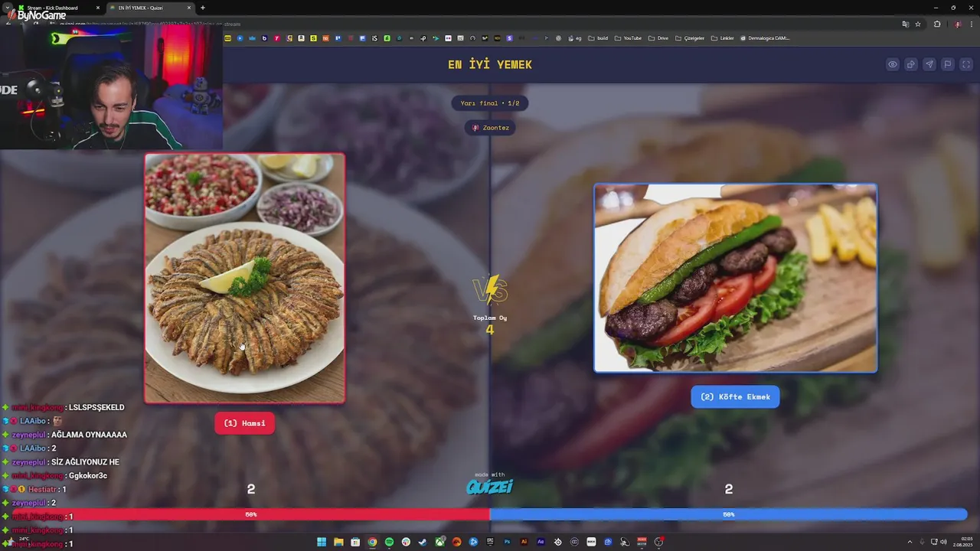Screen dimensions: 980x551
Task: Open the build bookmarks folder
Action: click(598, 38)
